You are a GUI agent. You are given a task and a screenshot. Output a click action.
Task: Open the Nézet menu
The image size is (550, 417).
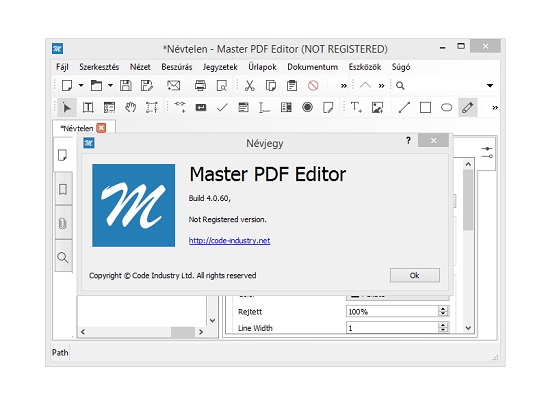(x=140, y=67)
